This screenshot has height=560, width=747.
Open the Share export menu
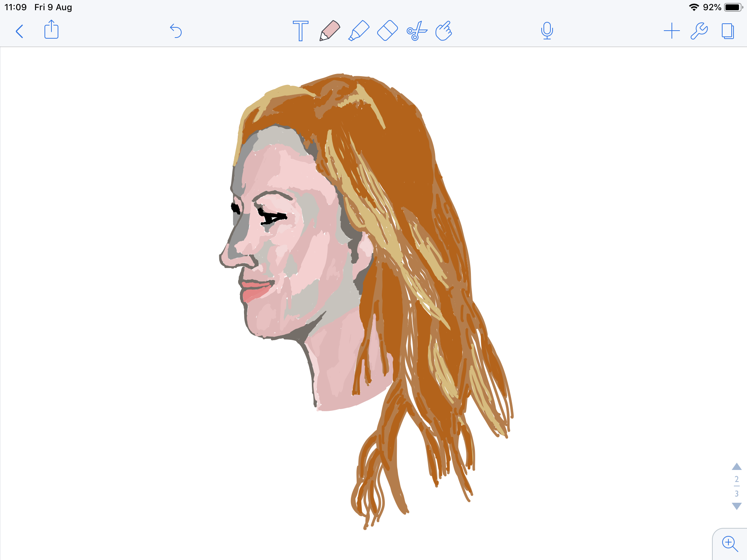(x=51, y=30)
